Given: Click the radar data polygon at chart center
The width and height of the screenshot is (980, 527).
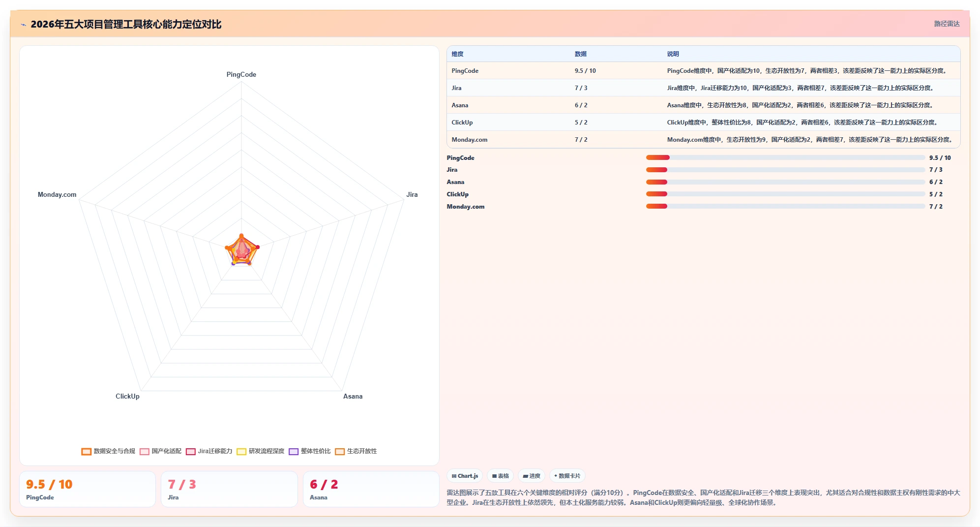Looking at the screenshot, I should coord(241,250).
